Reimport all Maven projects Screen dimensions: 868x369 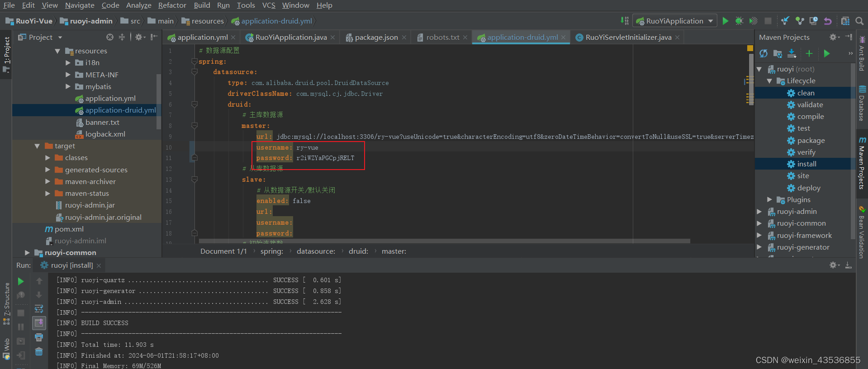tap(764, 53)
